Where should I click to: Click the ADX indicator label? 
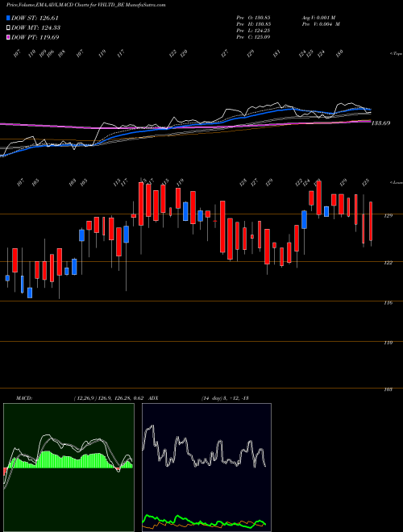tap(153, 398)
